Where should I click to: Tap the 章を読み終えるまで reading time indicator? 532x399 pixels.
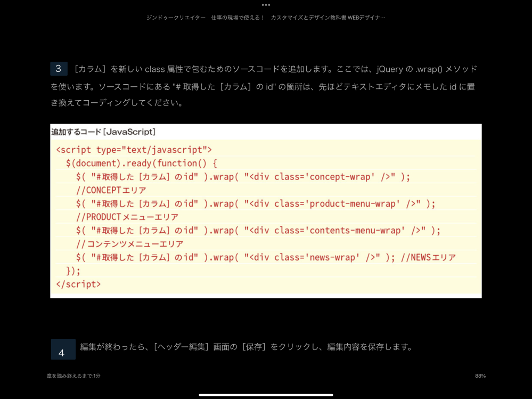(73, 376)
